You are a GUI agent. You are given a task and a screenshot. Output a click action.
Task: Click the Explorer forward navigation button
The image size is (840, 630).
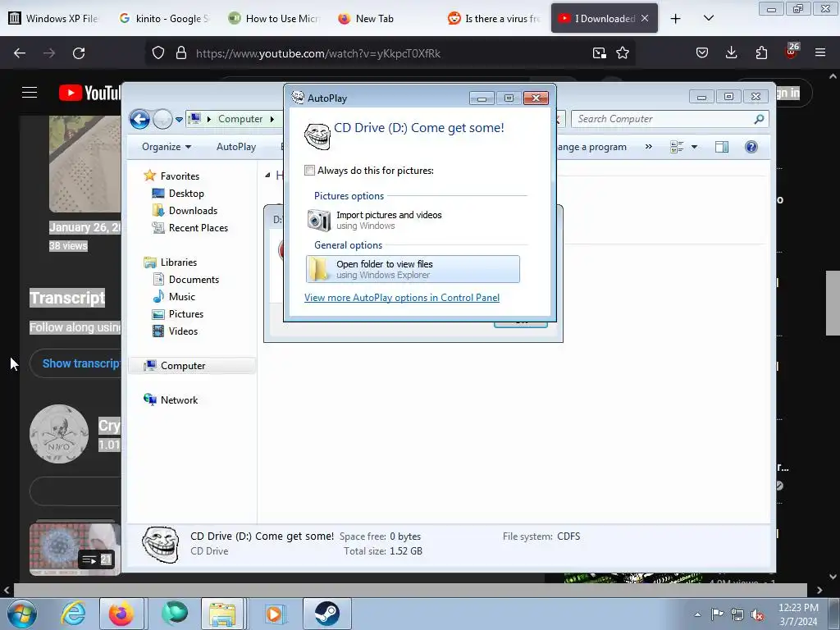162,119
